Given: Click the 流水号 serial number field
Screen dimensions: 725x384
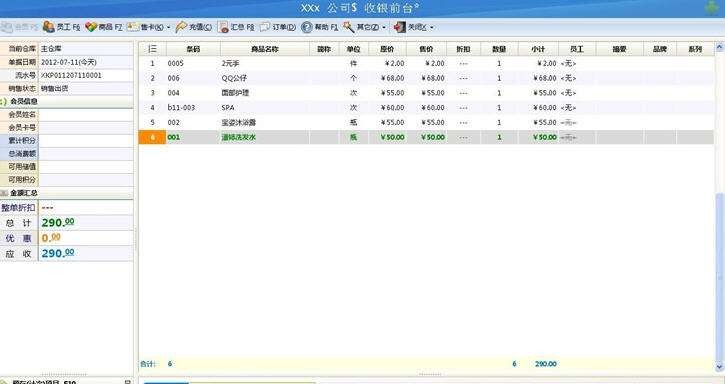Looking at the screenshot, I should [86, 75].
